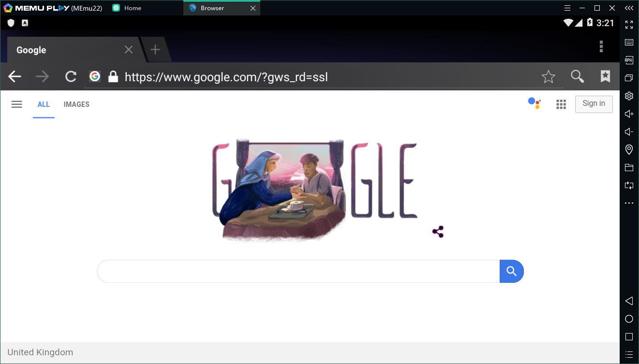Open the location pin tool in the sidebar
This screenshot has width=639, height=364.
pos(629,149)
